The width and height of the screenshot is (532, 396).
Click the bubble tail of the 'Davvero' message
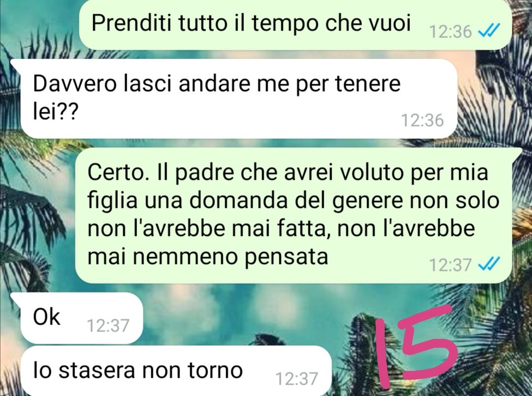[x=16, y=65]
